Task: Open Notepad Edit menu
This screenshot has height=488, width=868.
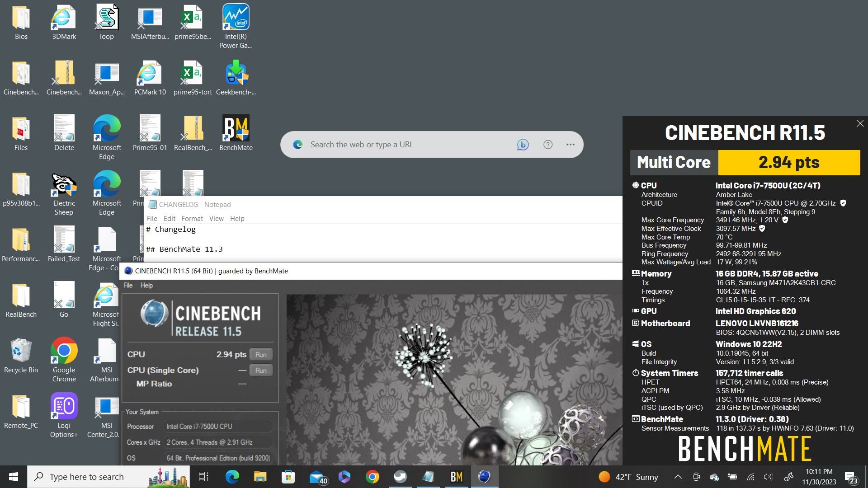Action: (170, 219)
